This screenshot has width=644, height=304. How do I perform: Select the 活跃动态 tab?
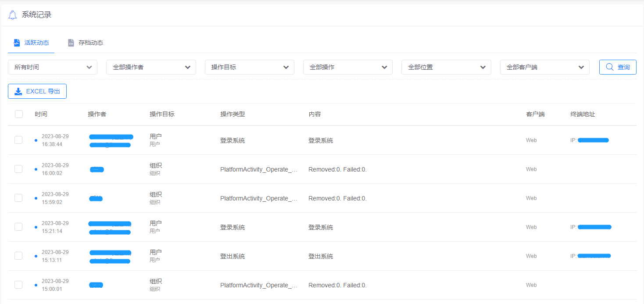[36, 43]
